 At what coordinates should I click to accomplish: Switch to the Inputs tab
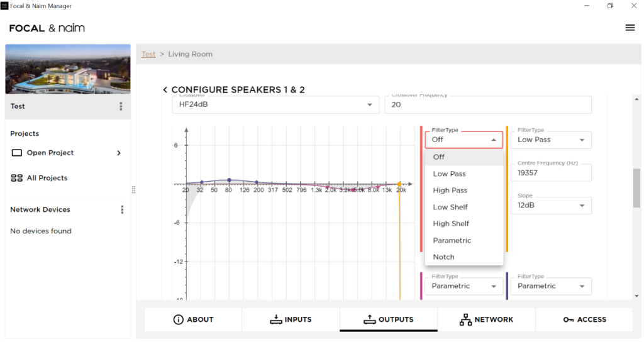[x=291, y=319]
